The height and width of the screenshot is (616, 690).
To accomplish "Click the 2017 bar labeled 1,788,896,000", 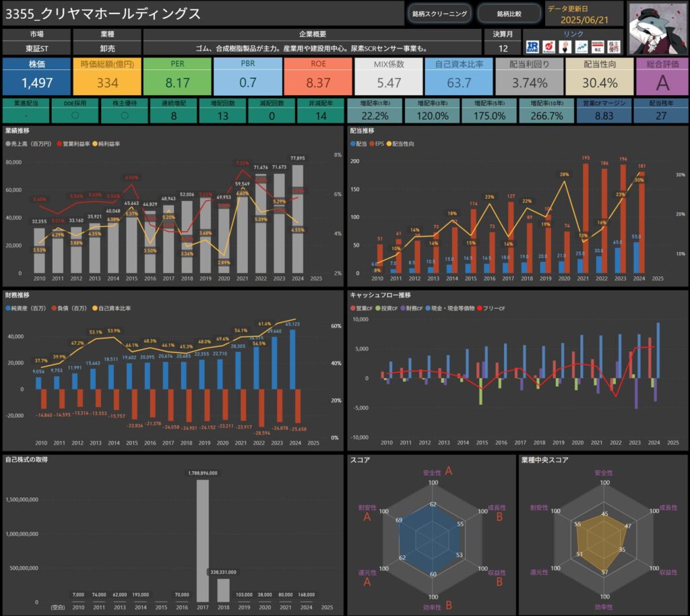I will (202, 541).
